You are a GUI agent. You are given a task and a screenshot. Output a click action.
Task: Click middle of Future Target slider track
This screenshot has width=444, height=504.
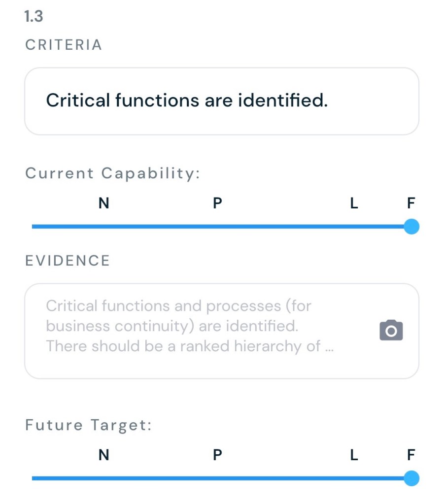point(221,478)
